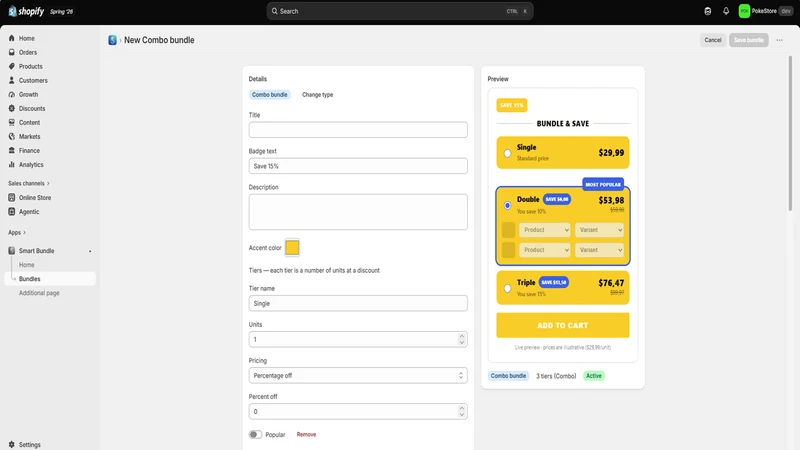Click the page vertical scrollbar
The width and height of the screenshot is (800, 450).
pos(790,133)
